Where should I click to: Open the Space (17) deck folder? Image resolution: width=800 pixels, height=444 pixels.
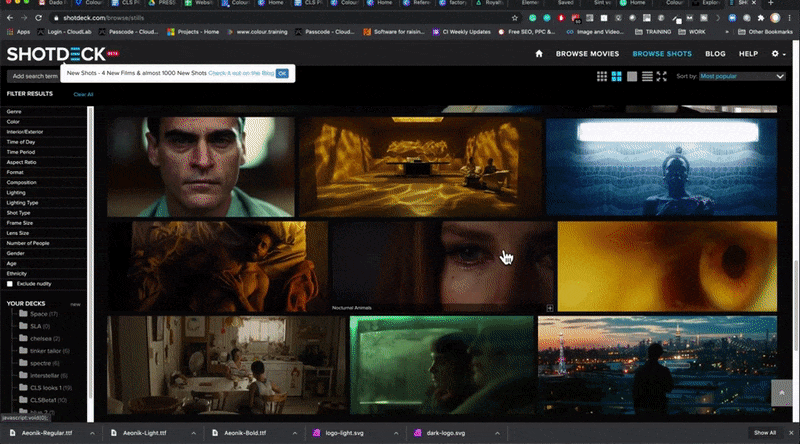pyautogui.click(x=38, y=314)
